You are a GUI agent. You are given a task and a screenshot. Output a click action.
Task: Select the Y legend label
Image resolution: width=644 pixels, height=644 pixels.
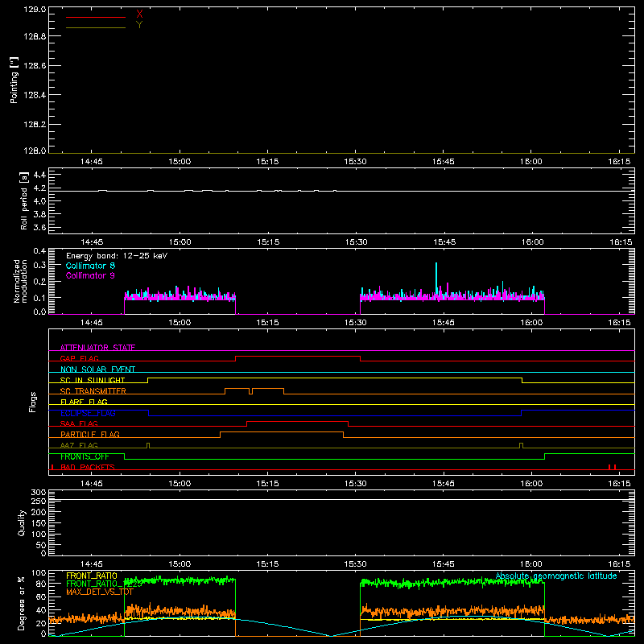click(139, 25)
